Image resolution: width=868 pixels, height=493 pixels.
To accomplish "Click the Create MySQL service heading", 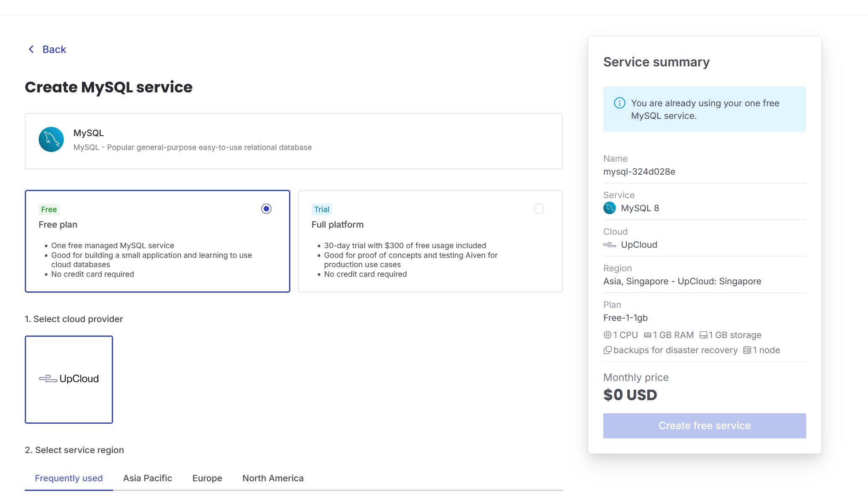I will [109, 87].
